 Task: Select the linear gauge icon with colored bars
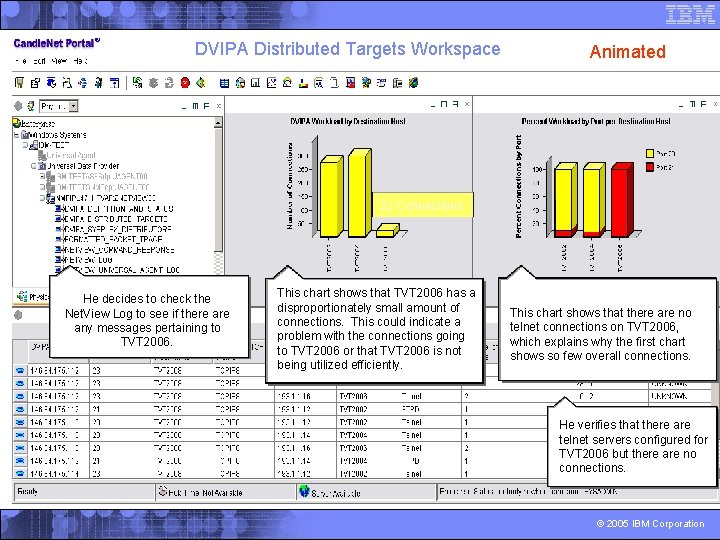point(303,83)
